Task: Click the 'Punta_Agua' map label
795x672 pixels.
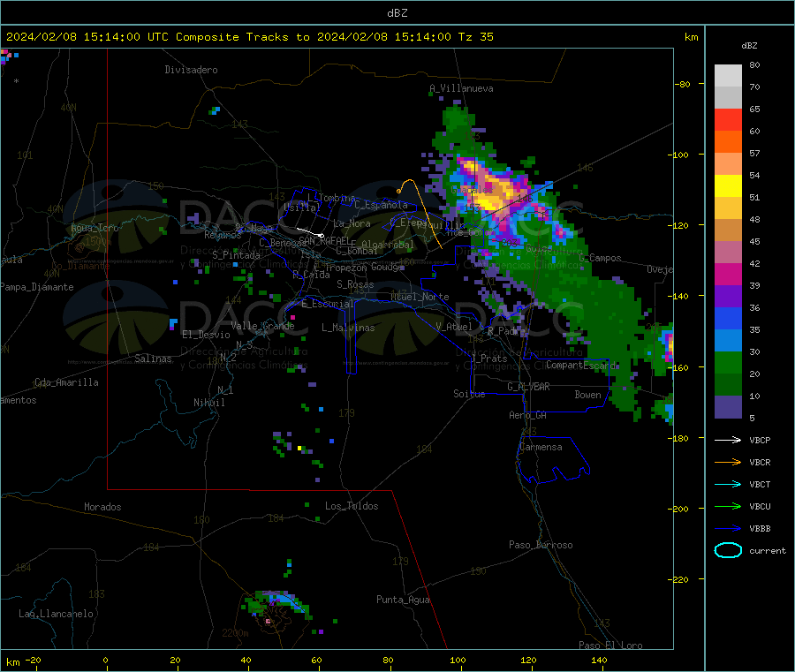Action: click(403, 600)
